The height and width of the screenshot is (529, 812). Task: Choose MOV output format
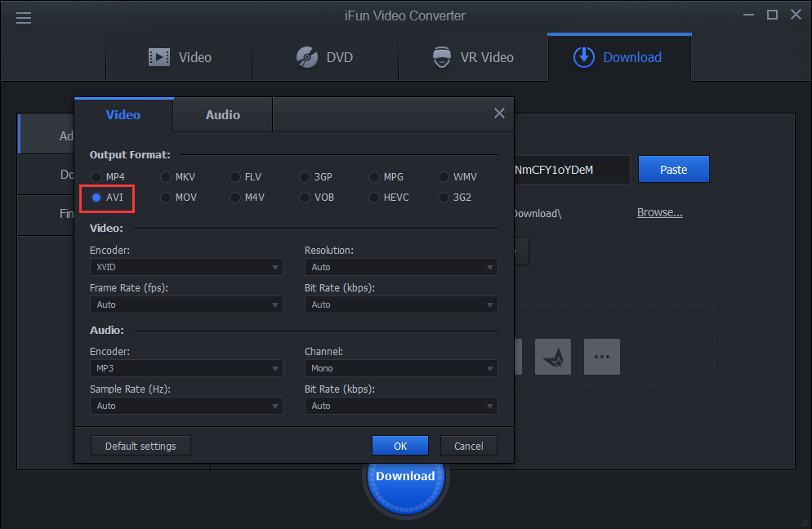tap(179, 198)
